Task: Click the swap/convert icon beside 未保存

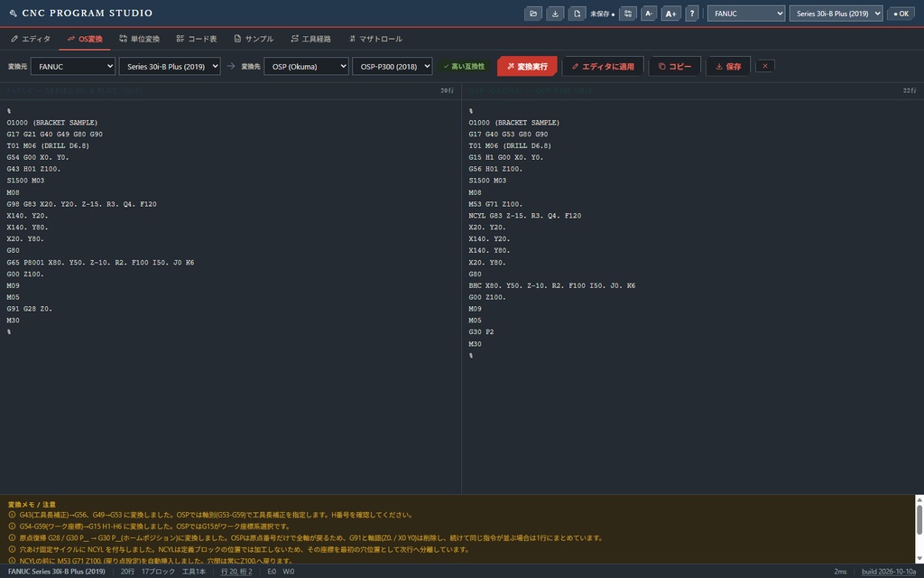Action: pos(628,14)
